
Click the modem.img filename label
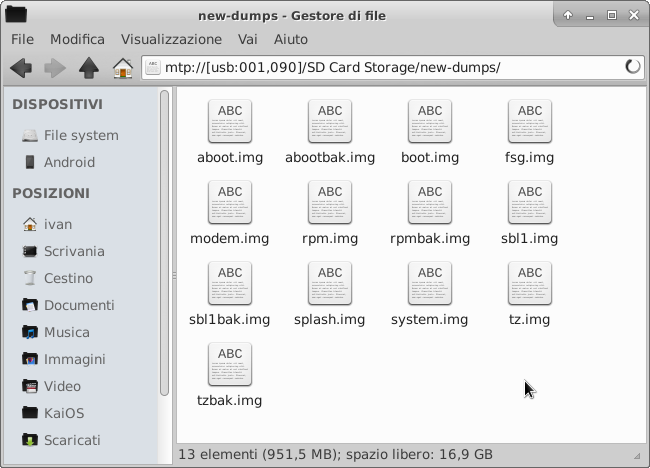tap(230, 238)
